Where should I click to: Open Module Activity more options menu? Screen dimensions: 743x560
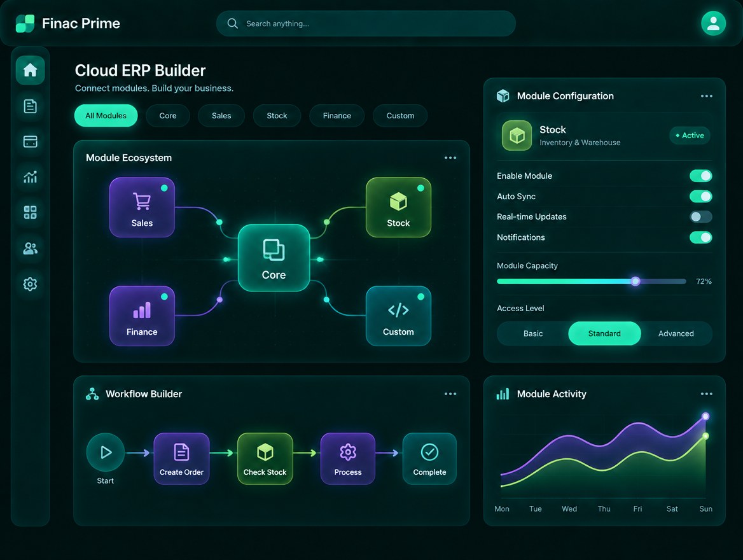coord(707,393)
